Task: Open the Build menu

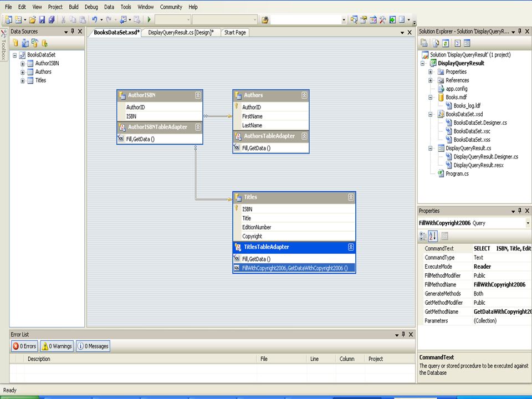Action: coord(74,7)
